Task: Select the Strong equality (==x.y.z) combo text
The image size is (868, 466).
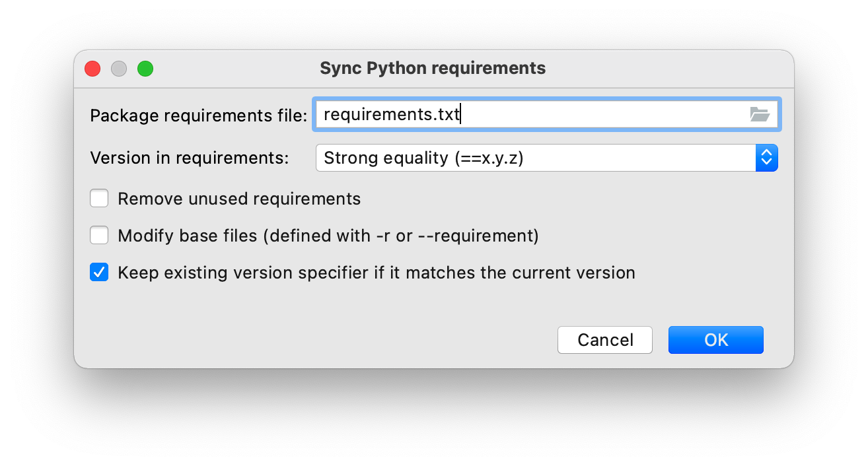Action: pos(423,158)
